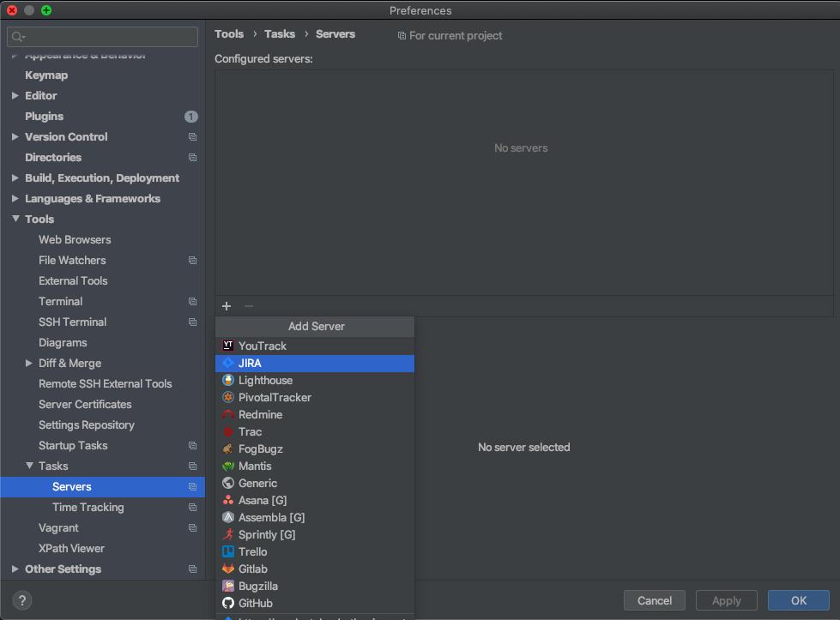Click the Redmine icon
This screenshot has width=840, height=620.
click(x=228, y=414)
